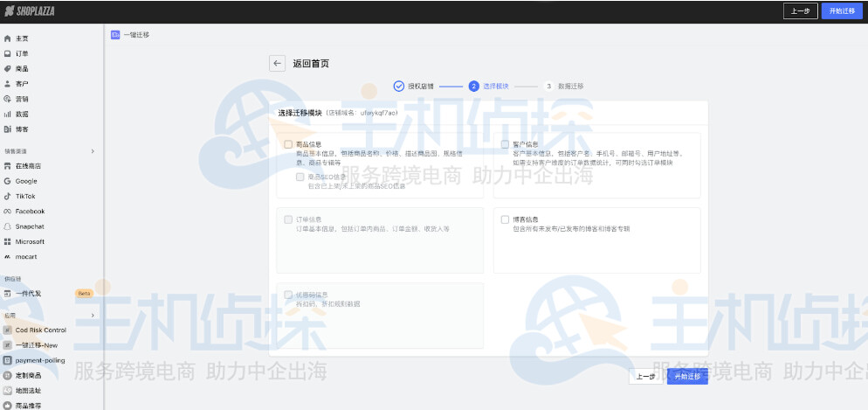Open the Snapchat sales channel
Viewport: 868px width, 410px height.
(30, 226)
